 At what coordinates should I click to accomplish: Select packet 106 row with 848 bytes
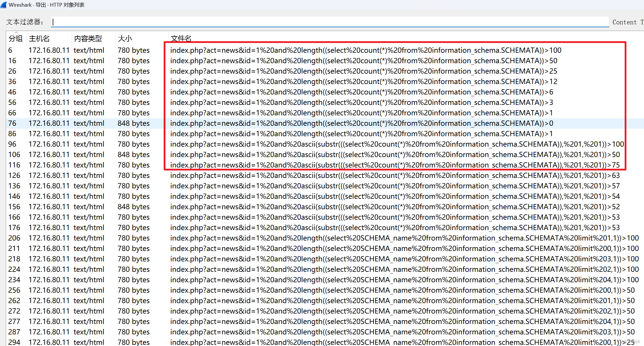(x=325, y=154)
